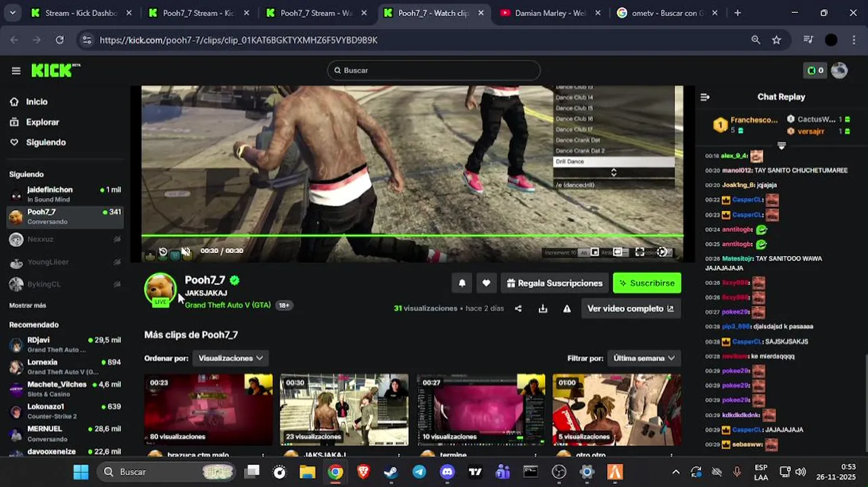Switch to the Damian Marley YouTube tab
The width and height of the screenshot is (868, 487).
(x=551, y=13)
